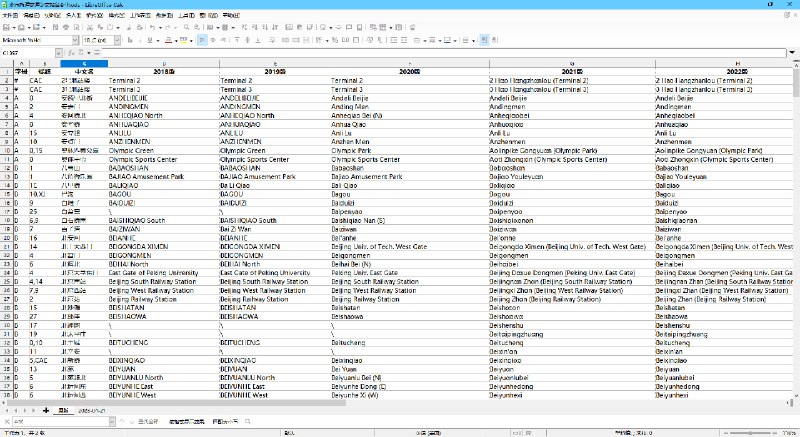Select the column G header

click(570, 63)
